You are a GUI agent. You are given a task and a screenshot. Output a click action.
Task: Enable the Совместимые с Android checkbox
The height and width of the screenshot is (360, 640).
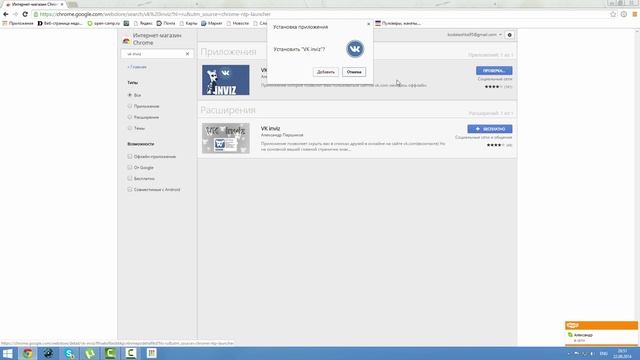click(x=130, y=189)
